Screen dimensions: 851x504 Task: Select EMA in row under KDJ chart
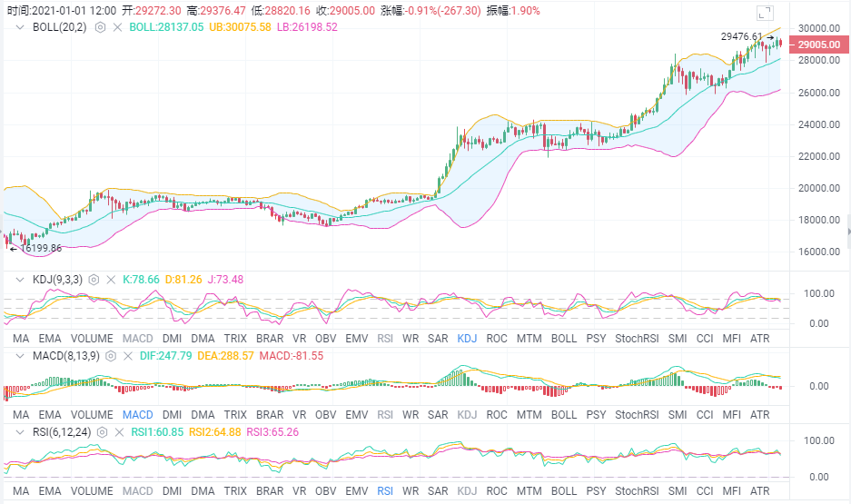point(50,339)
